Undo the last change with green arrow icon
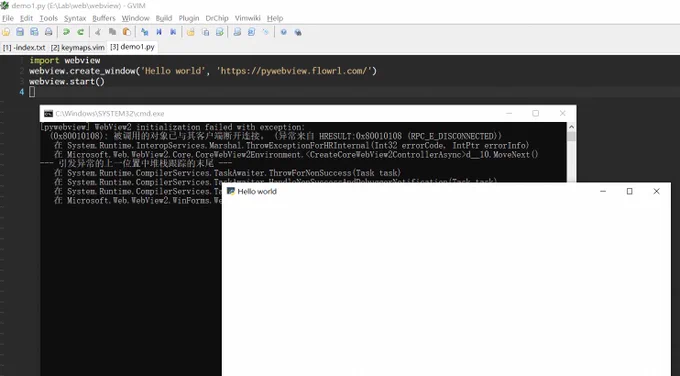Viewport: 680px width, 376px height. tap(66, 32)
